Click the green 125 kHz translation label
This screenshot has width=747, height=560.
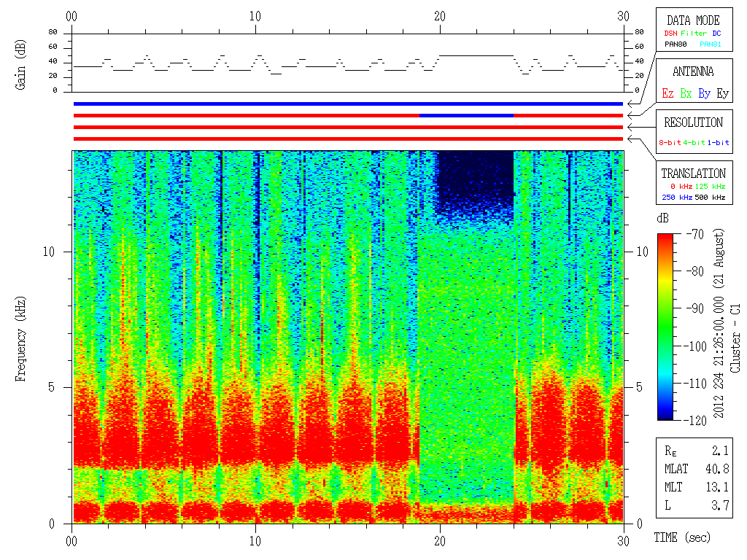point(710,186)
